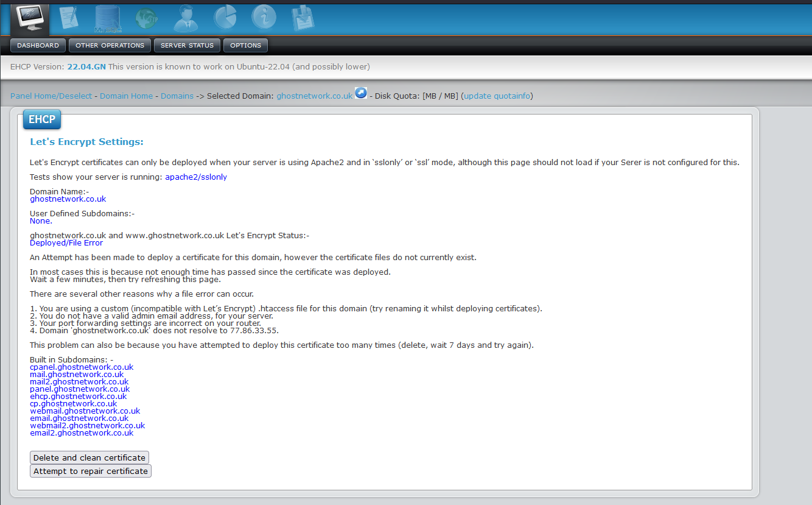Click the FTP globe icon
Screen dimensions: 812x505
click(x=146, y=19)
